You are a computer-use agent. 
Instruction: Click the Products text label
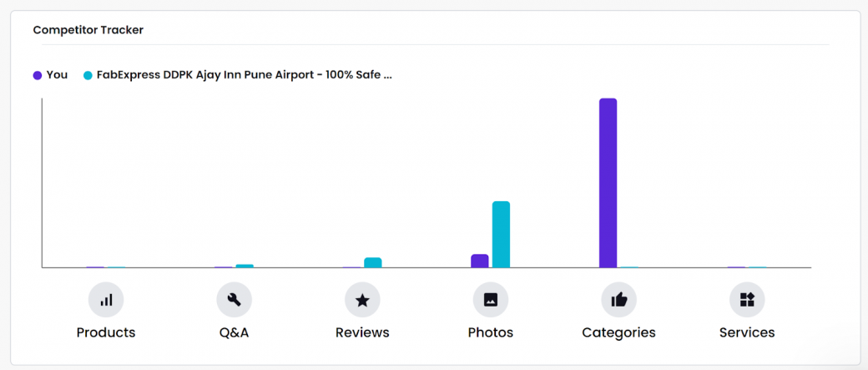(x=106, y=332)
